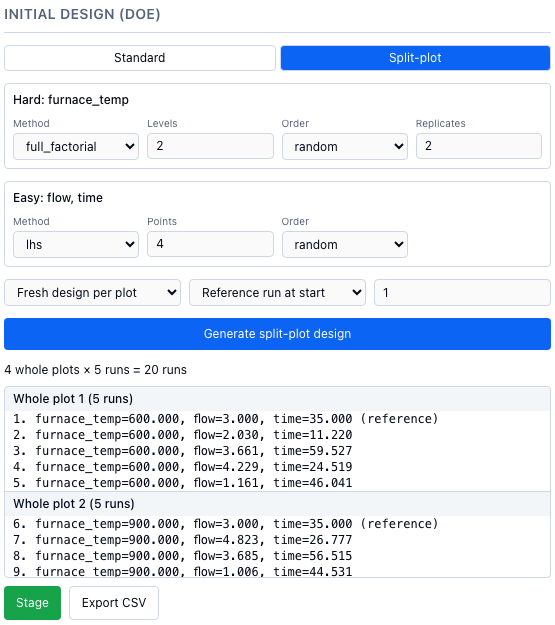Open the Fresh design per plot dropdown
The width and height of the screenshot is (555, 625).
pyautogui.click(x=92, y=293)
